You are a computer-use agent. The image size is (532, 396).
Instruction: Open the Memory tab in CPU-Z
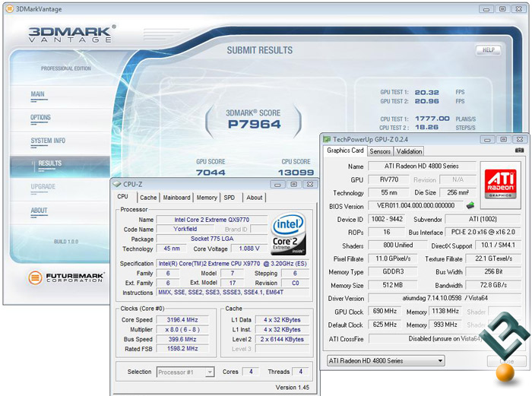click(x=207, y=198)
